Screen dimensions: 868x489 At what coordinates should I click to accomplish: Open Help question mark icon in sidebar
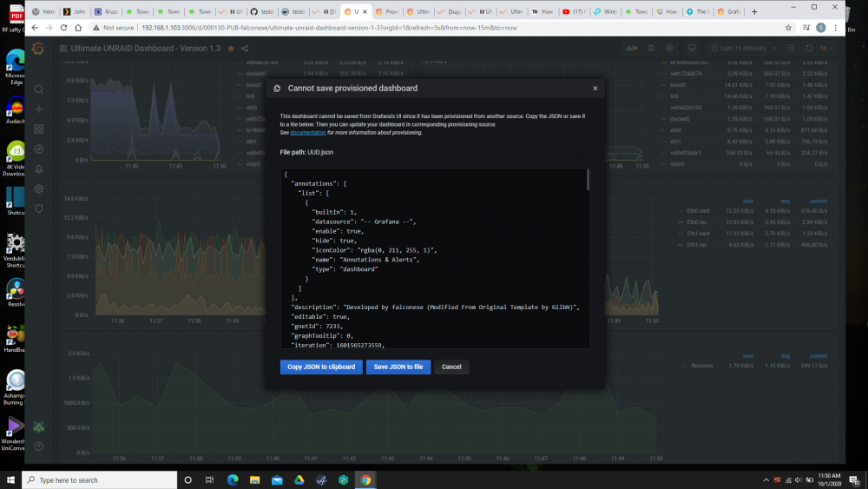click(x=39, y=446)
